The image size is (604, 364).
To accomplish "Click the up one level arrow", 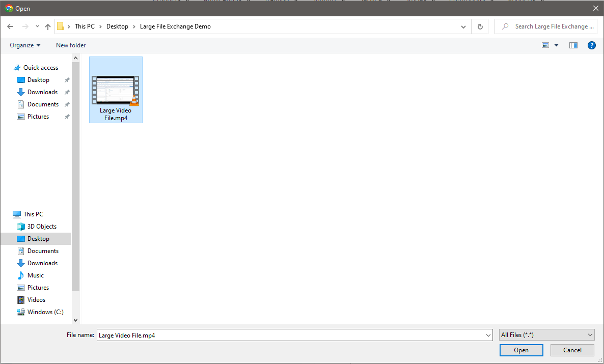I will coord(47,26).
